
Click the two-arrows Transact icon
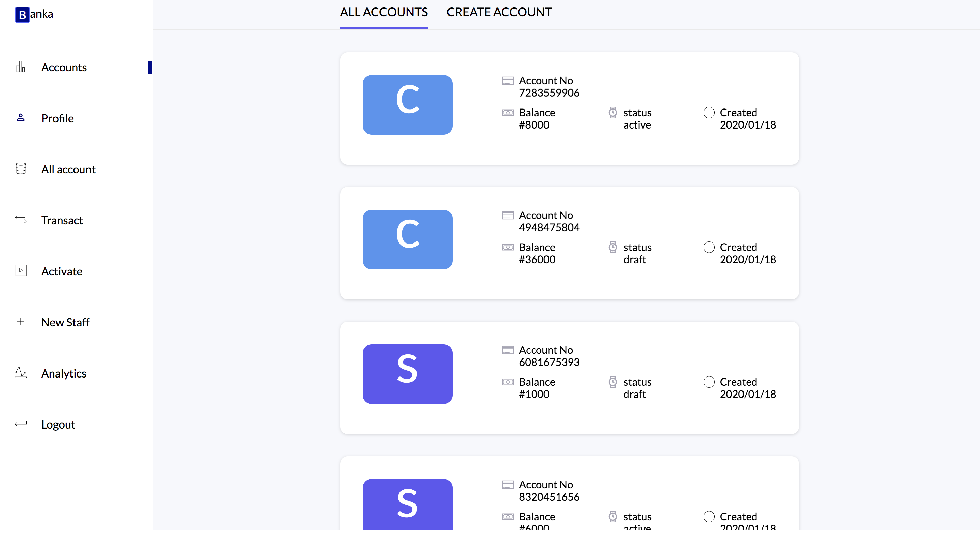point(20,220)
